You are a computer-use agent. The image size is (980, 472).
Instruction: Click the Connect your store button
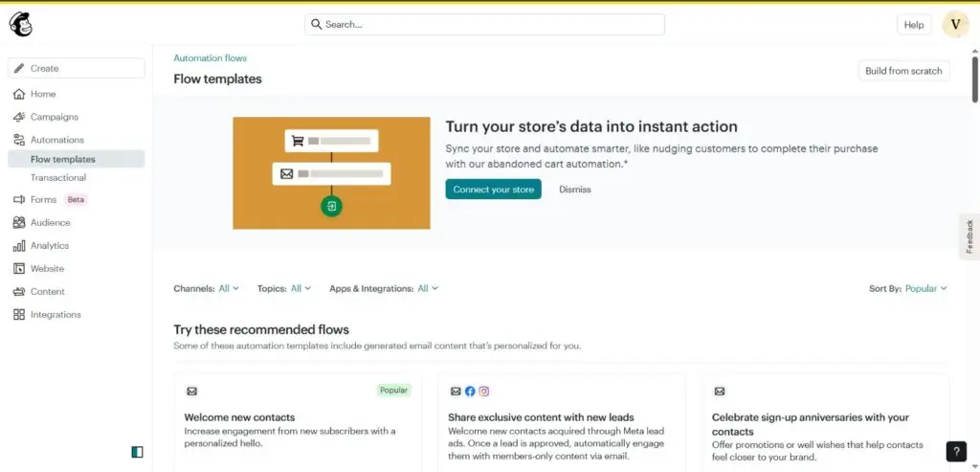tap(493, 190)
